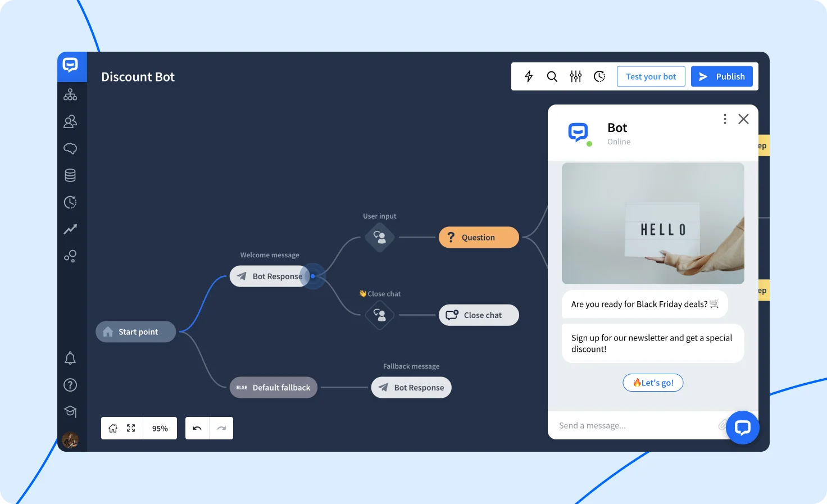Open the data storage database icon in sidebar
This screenshot has height=504, width=827.
pyautogui.click(x=70, y=175)
